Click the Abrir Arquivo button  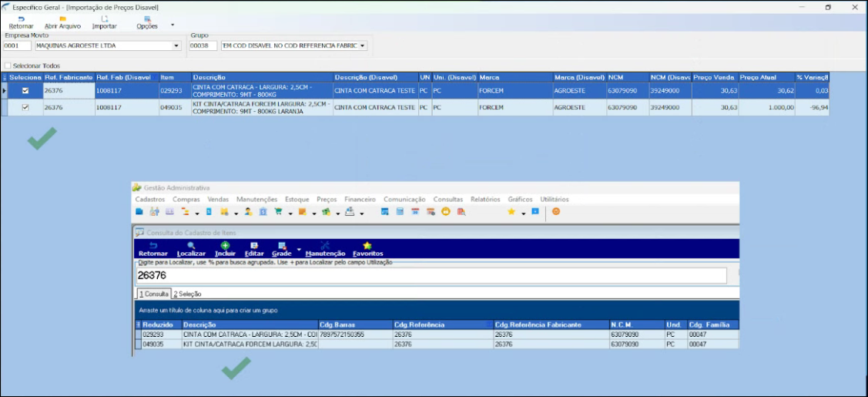pyautogui.click(x=62, y=22)
